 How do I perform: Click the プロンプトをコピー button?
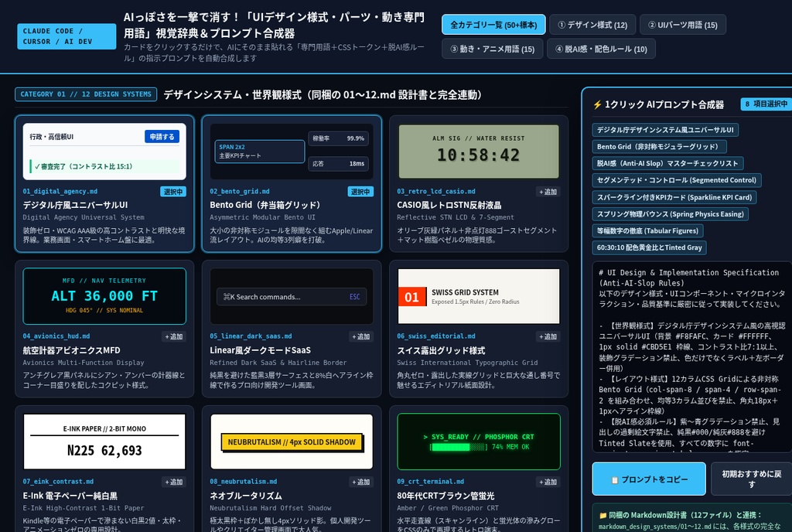click(x=649, y=479)
